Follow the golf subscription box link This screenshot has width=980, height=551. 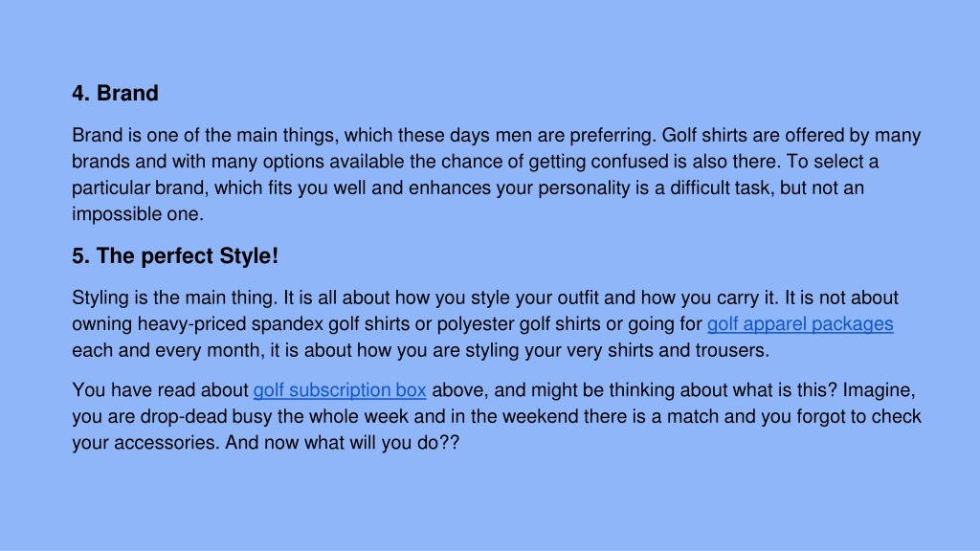[x=340, y=390]
